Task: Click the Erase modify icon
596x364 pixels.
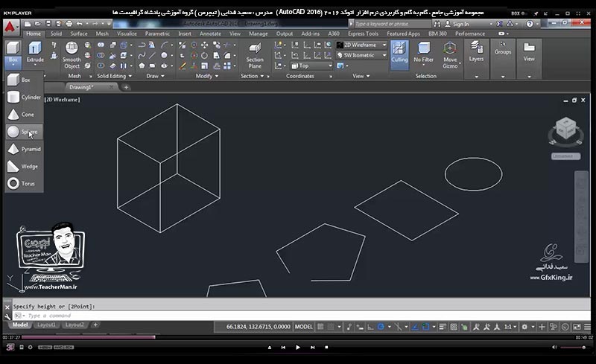Action: point(183,66)
